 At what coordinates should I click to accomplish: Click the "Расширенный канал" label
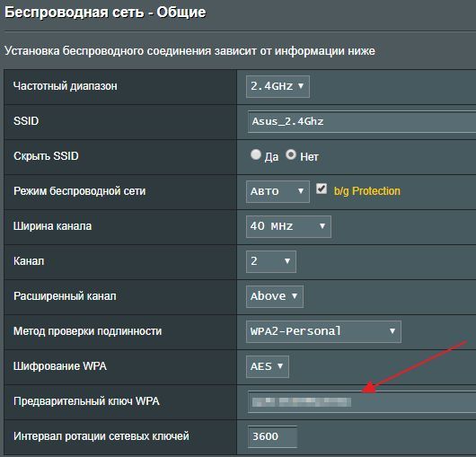[65, 296]
